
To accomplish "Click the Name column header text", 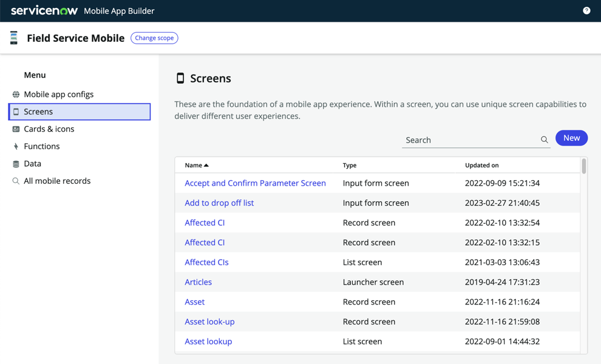I will (193, 165).
